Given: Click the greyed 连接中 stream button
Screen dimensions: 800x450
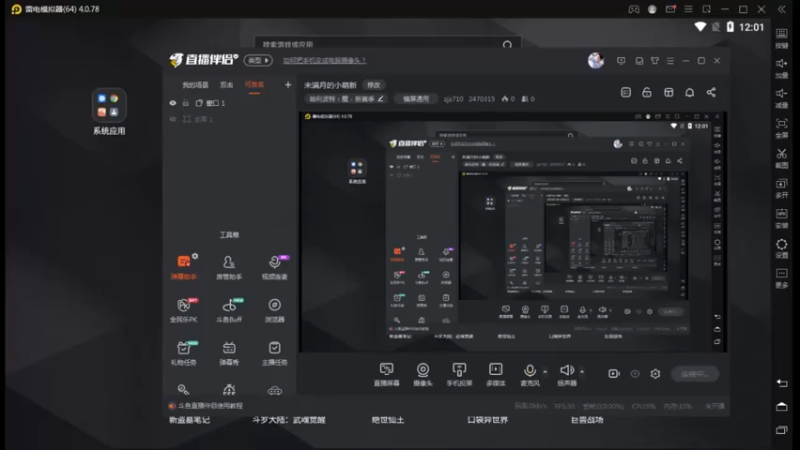Looking at the screenshot, I should click(x=695, y=374).
